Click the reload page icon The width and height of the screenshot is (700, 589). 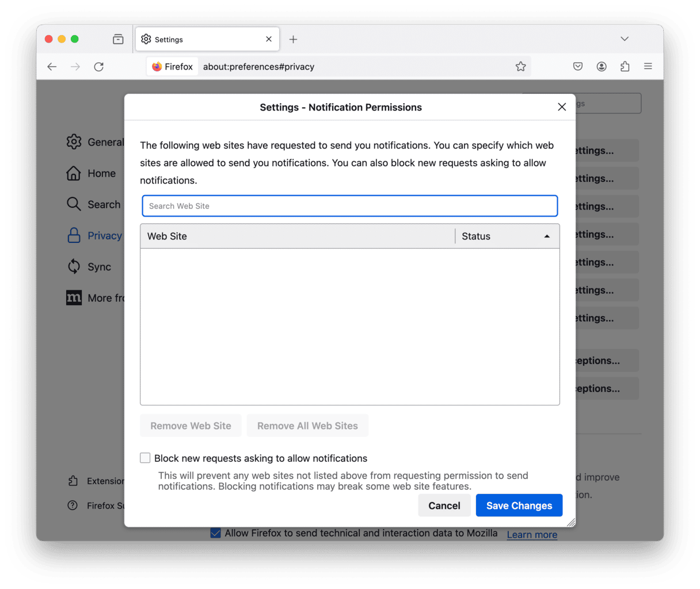[99, 67]
